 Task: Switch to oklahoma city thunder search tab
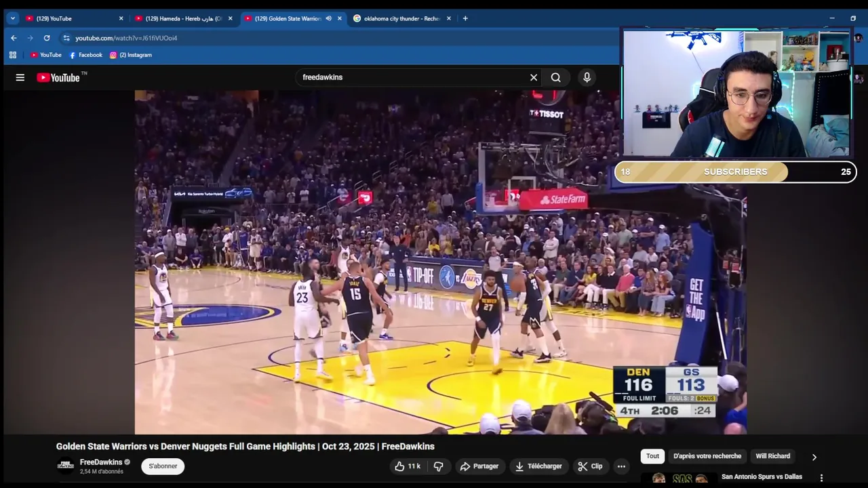click(x=402, y=18)
